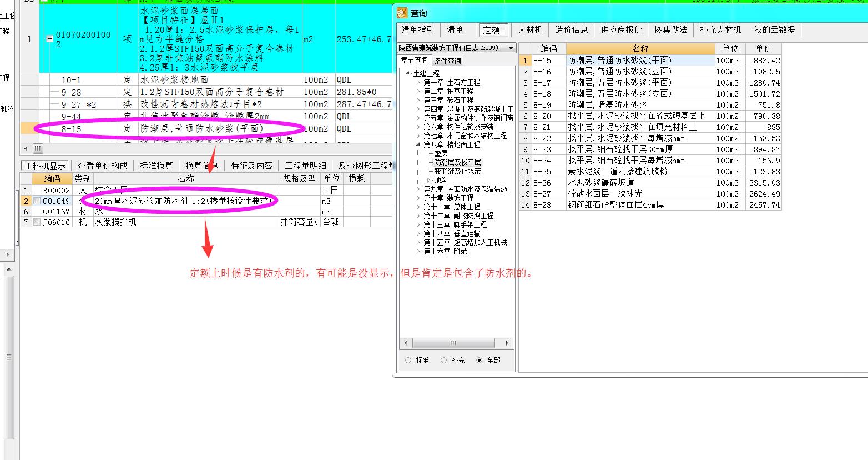868x460 pixels.
Task: Open the 工料机显示 tab
Action: 45,166
